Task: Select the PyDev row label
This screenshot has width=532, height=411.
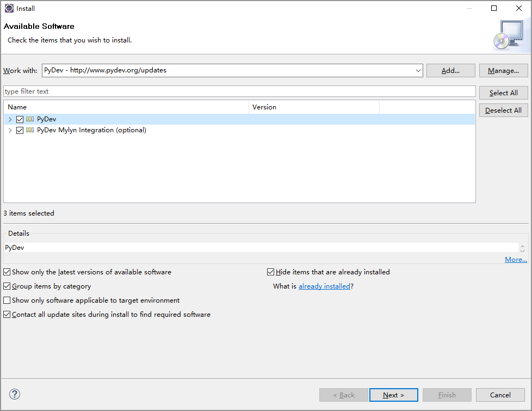Action: [46, 119]
